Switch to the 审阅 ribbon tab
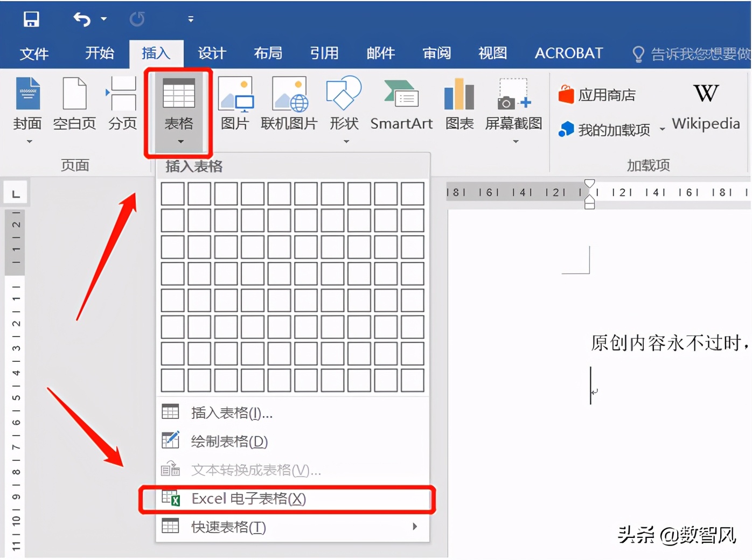 [x=436, y=53]
